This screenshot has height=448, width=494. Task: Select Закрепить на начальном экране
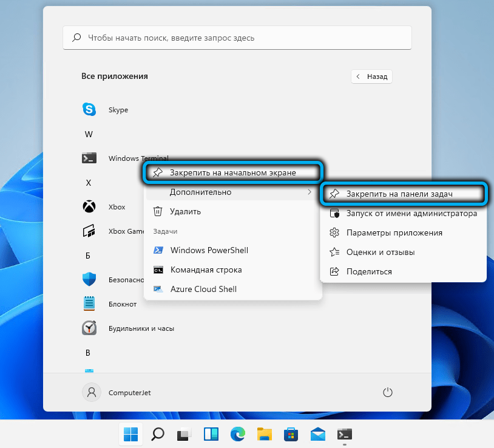pos(232,172)
